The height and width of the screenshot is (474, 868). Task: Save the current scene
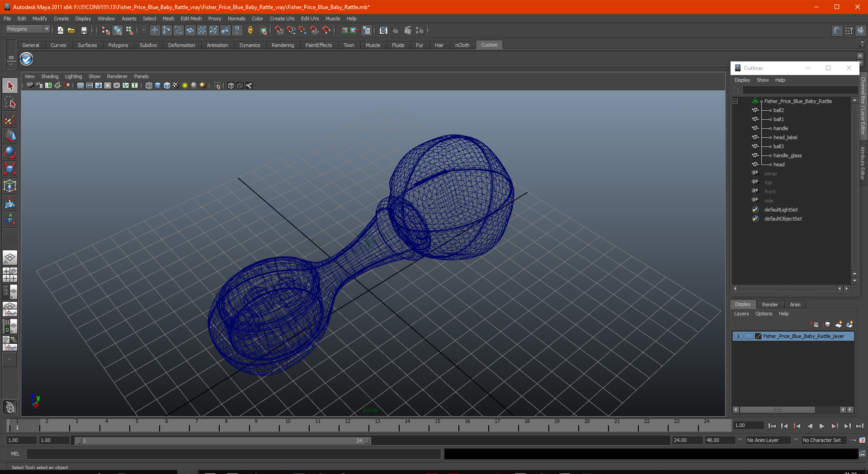[x=84, y=30]
